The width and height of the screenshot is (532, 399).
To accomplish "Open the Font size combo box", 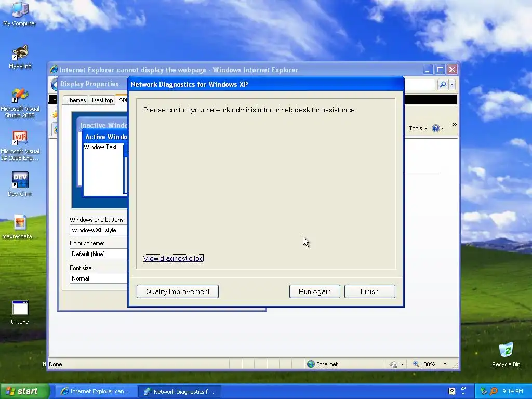I will [98, 278].
